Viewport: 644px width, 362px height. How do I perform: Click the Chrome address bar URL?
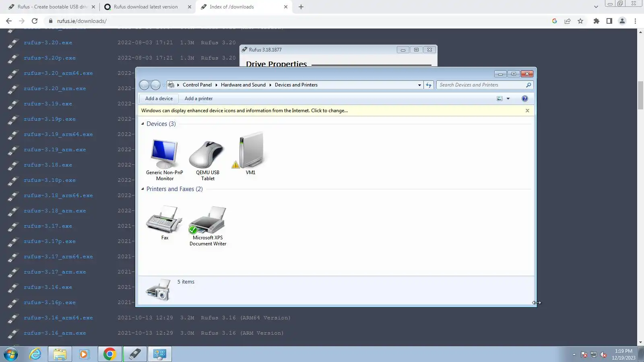click(82, 21)
